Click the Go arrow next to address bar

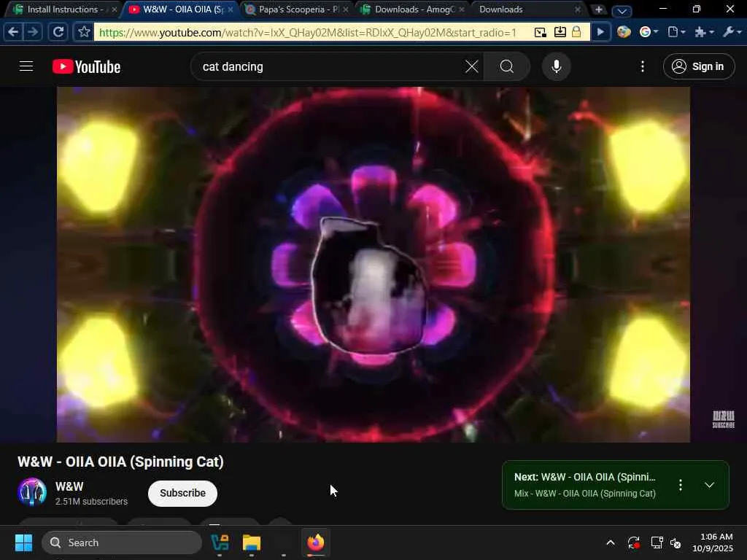[x=601, y=32]
